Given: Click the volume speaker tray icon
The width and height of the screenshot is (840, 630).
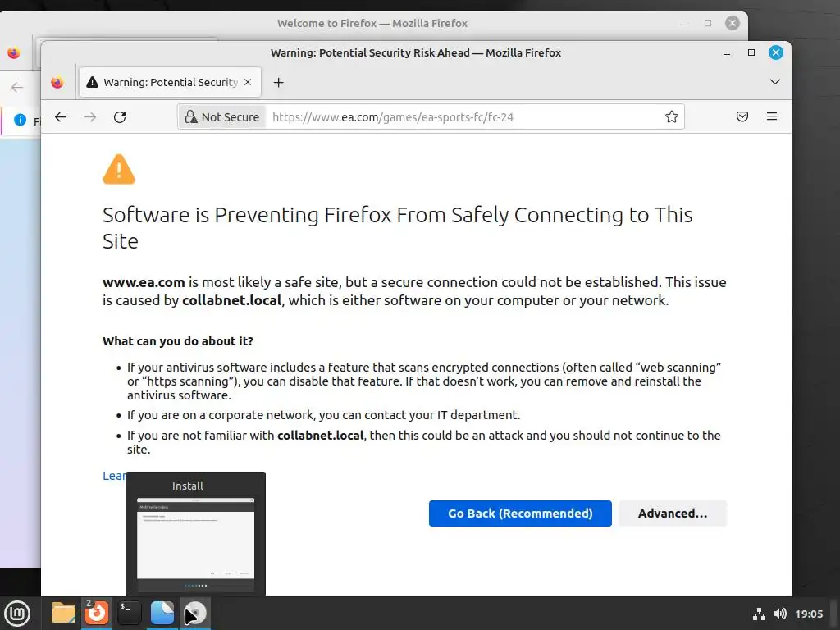Looking at the screenshot, I should [x=780, y=614].
